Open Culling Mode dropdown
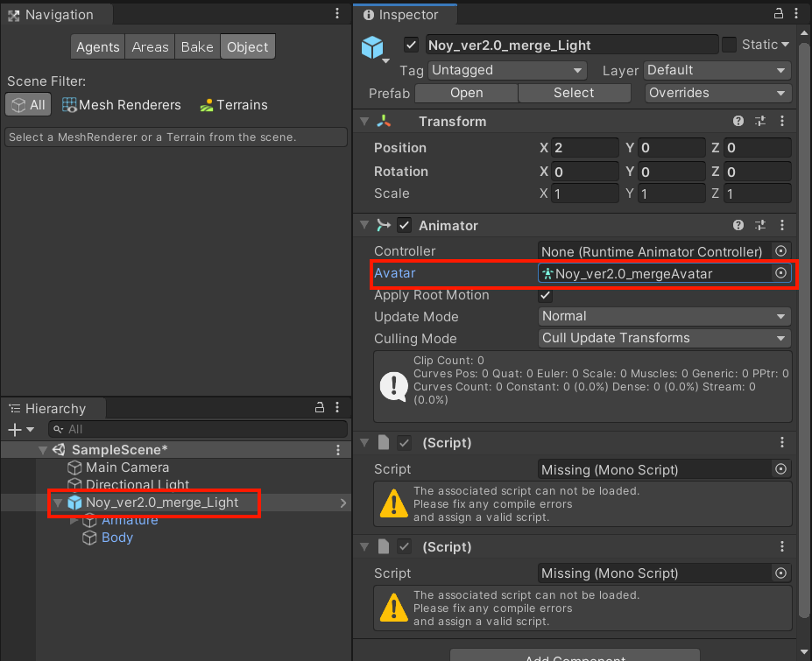Viewport: 812px width, 661px height. (x=665, y=337)
